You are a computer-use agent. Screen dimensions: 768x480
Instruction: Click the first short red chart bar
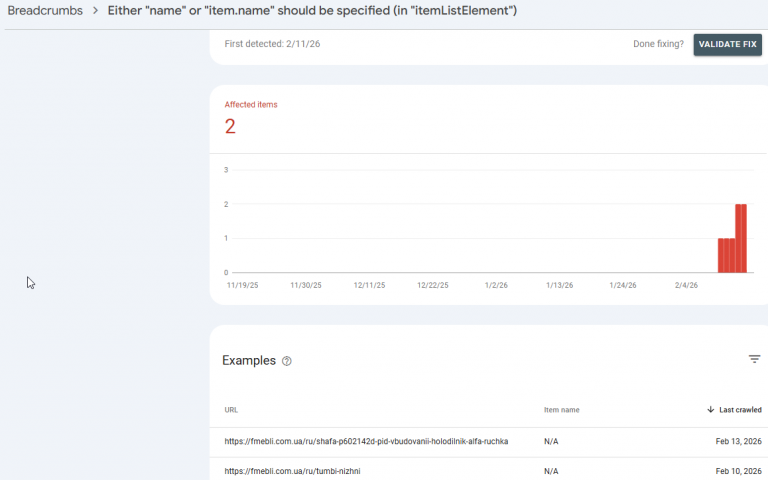coord(720,255)
